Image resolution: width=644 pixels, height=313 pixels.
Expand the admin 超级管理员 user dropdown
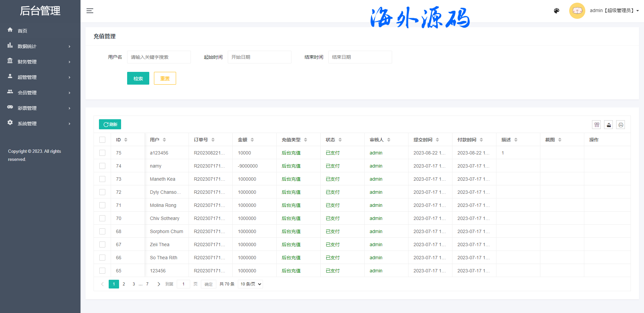click(x=614, y=11)
